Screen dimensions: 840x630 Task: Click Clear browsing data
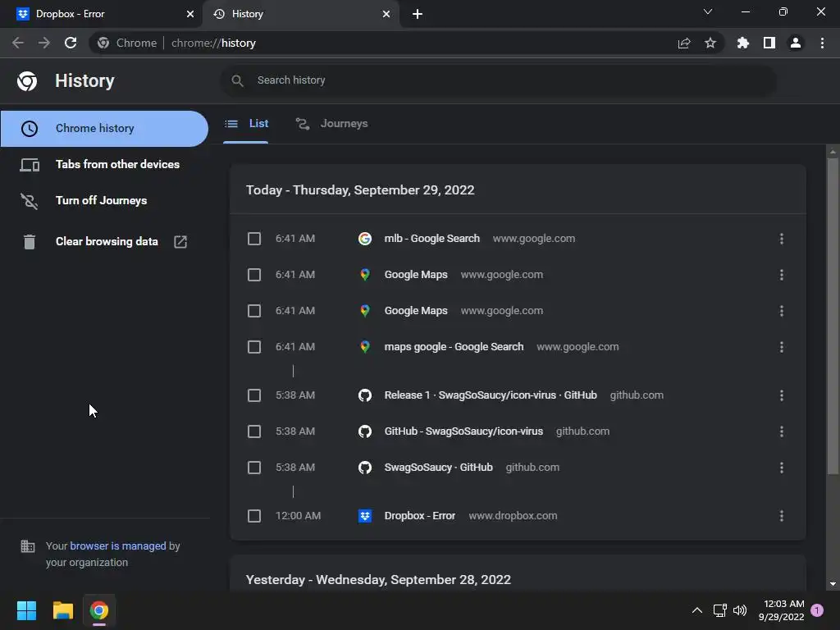pyautogui.click(x=107, y=241)
